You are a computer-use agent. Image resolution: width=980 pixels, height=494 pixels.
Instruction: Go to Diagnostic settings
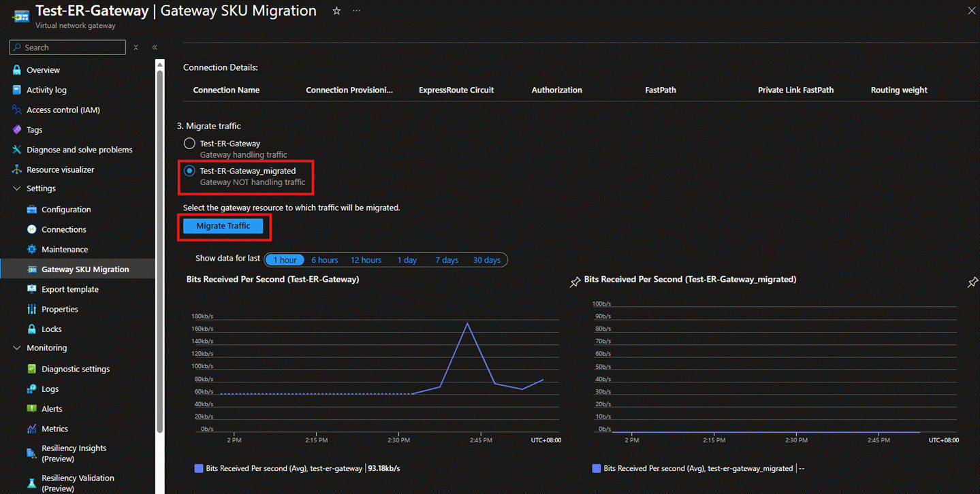click(x=75, y=369)
